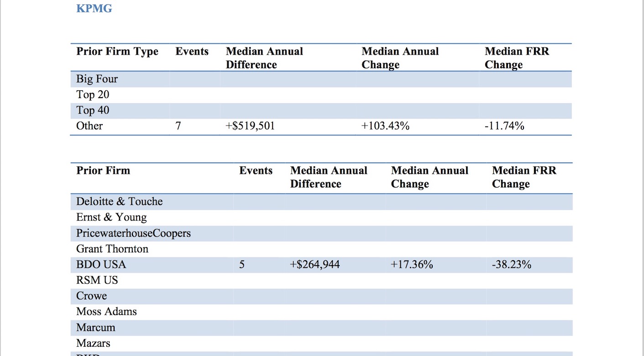Click the +103.43% median annual change value

[385, 126]
